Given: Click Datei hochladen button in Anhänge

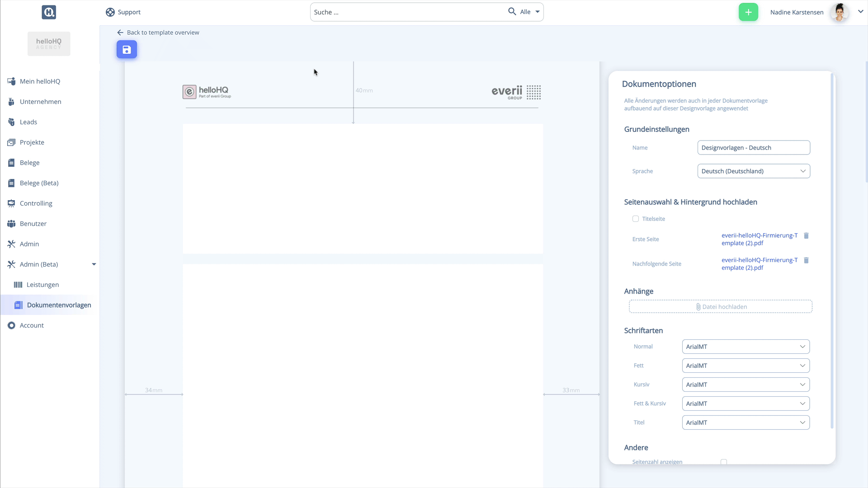Looking at the screenshot, I should coord(720,306).
